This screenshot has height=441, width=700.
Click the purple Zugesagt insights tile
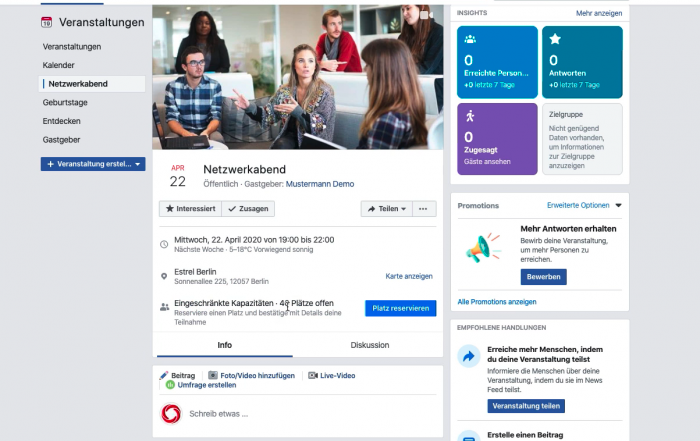[x=497, y=139]
